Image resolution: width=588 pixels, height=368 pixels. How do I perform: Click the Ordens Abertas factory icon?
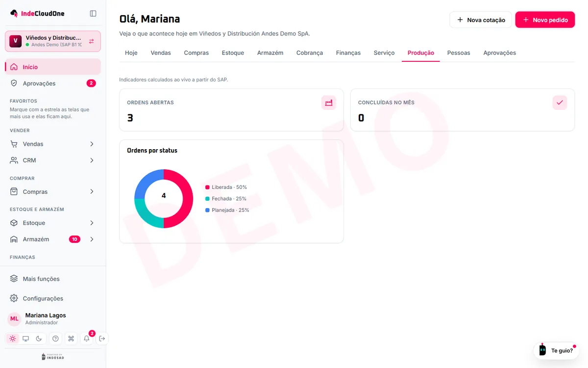[x=329, y=103]
